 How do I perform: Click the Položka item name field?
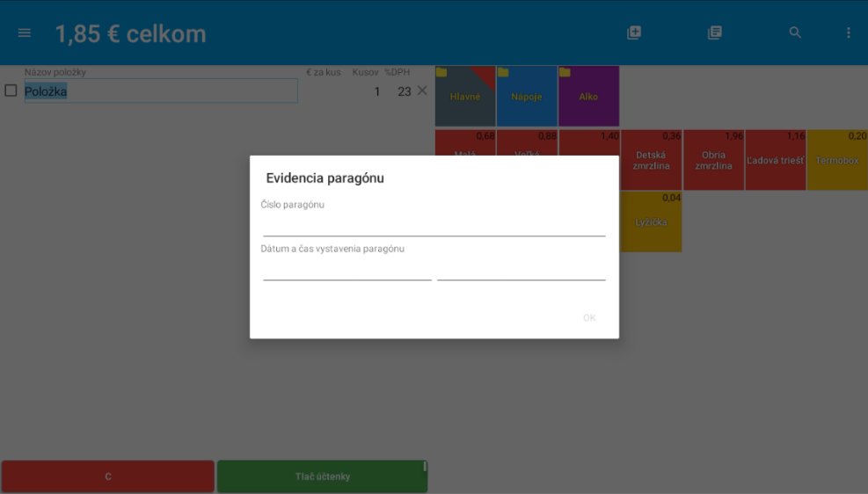point(161,91)
